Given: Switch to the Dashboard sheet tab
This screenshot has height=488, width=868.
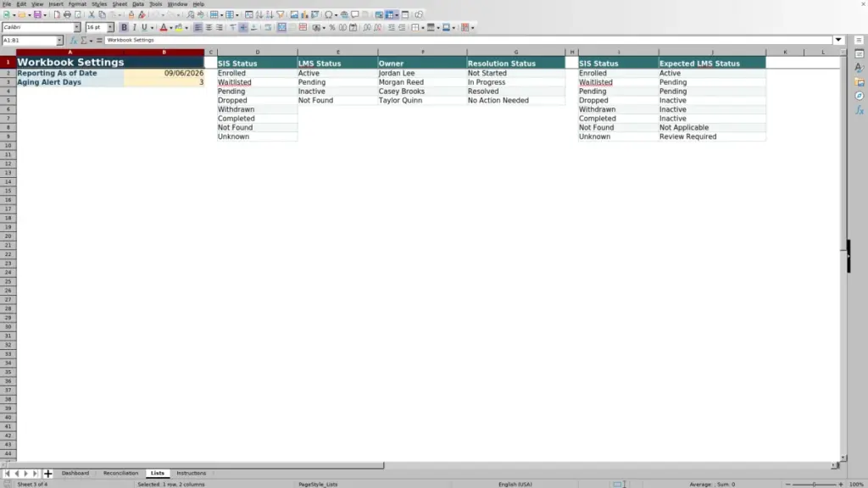Looking at the screenshot, I should [x=75, y=473].
